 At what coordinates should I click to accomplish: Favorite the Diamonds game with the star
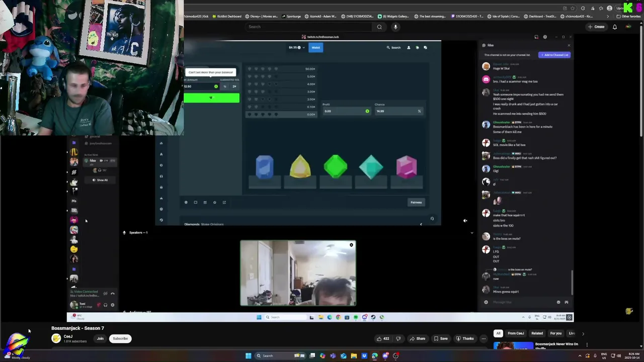(215, 202)
